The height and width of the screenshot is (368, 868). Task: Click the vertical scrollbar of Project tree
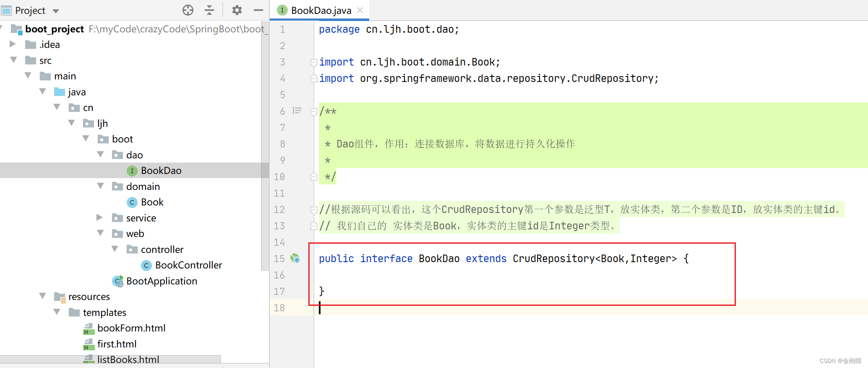coord(265,145)
